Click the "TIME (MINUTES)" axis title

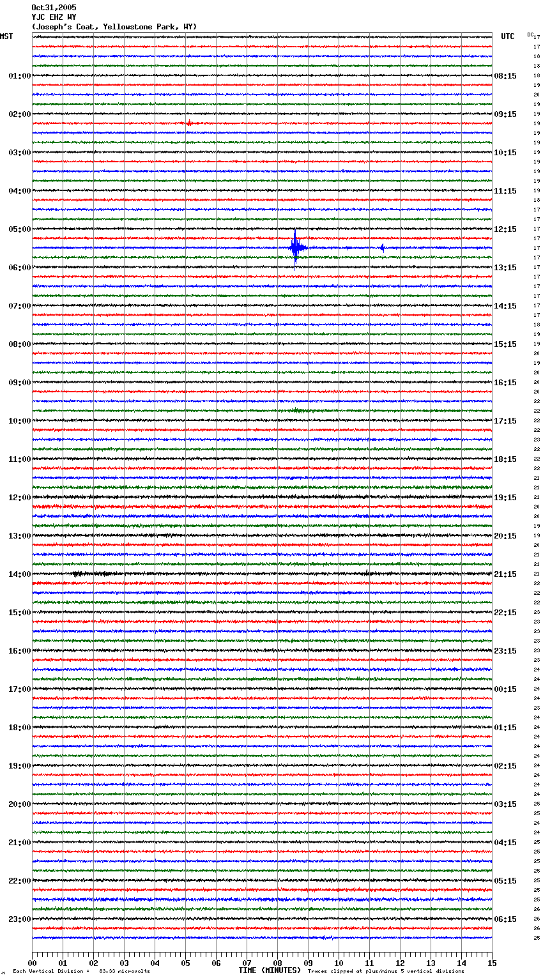click(270, 970)
